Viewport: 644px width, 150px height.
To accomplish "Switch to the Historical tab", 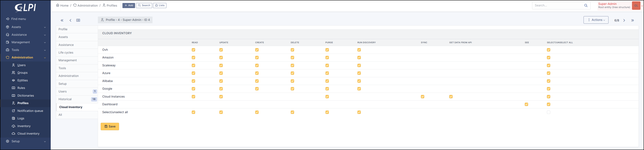I will pos(65,99).
